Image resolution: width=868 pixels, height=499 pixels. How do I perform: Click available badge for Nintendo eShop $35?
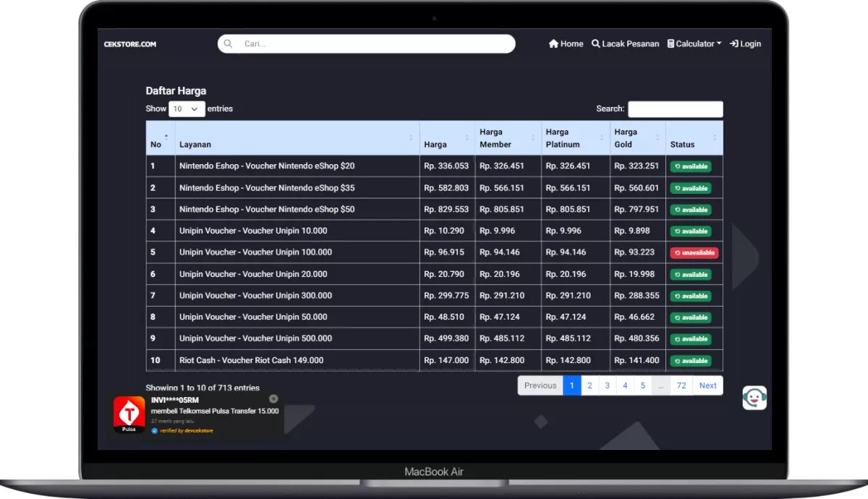click(x=691, y=188)
